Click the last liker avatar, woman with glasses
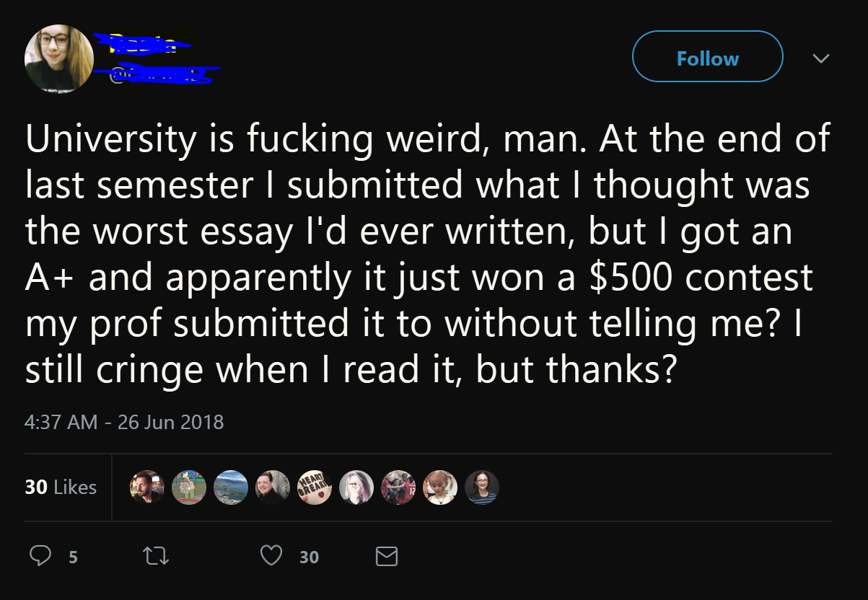Screen dimensions: 868x600 point(481,487)
